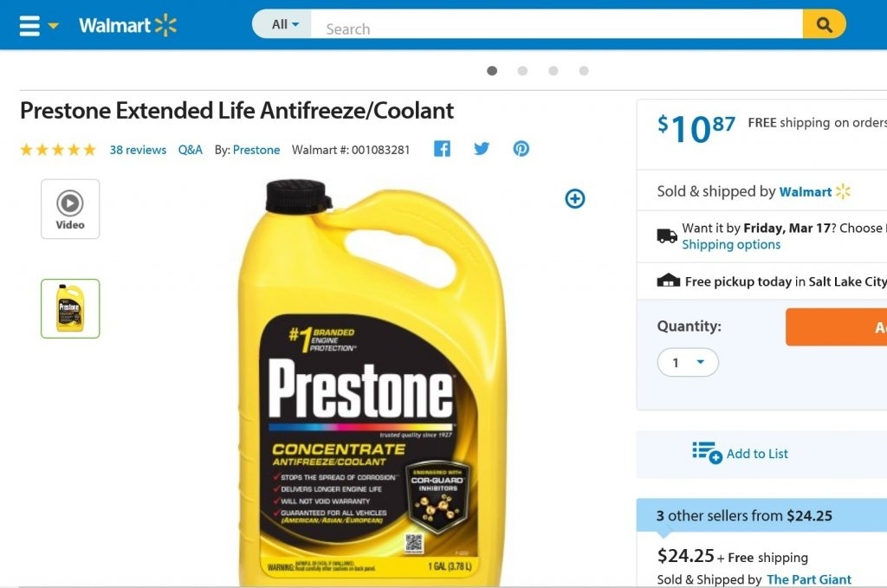The image size is (887, 588).
Task: Open the Quantity dropdown
Action: point(688,362)
